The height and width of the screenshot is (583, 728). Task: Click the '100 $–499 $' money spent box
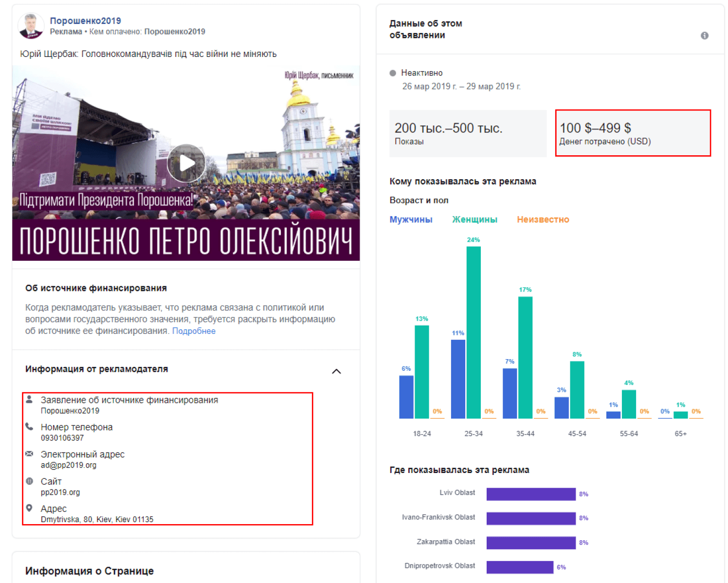[x=633, y=133]
